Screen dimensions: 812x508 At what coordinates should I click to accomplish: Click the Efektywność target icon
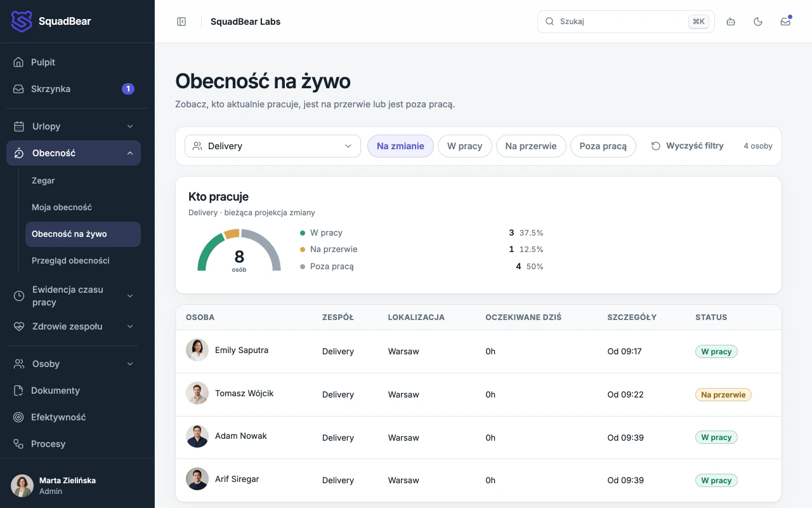18,417
